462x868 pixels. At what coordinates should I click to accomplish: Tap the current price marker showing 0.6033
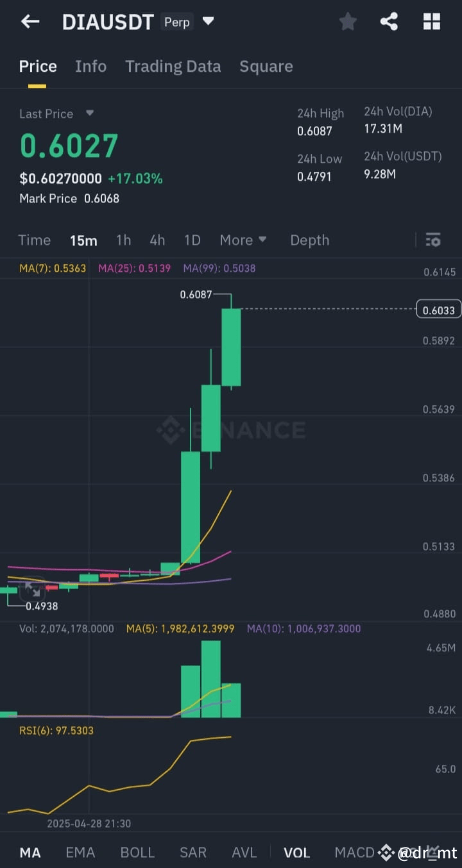point(438,310)
